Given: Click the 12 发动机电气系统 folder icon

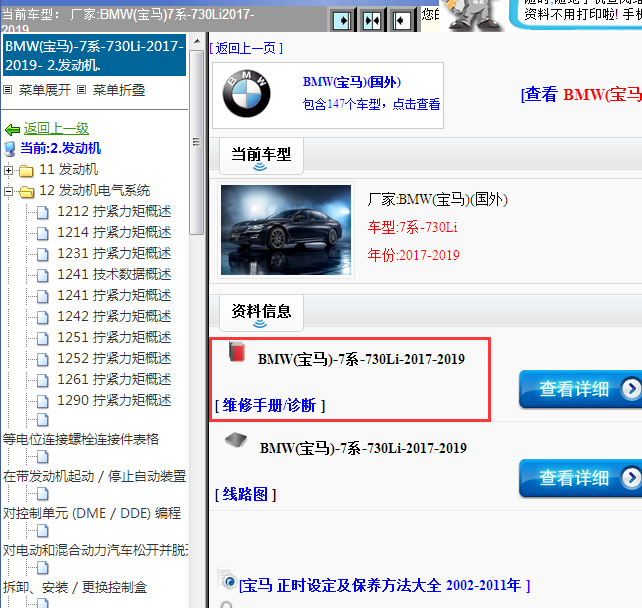Looking at the screenshot, I should 27,191.
